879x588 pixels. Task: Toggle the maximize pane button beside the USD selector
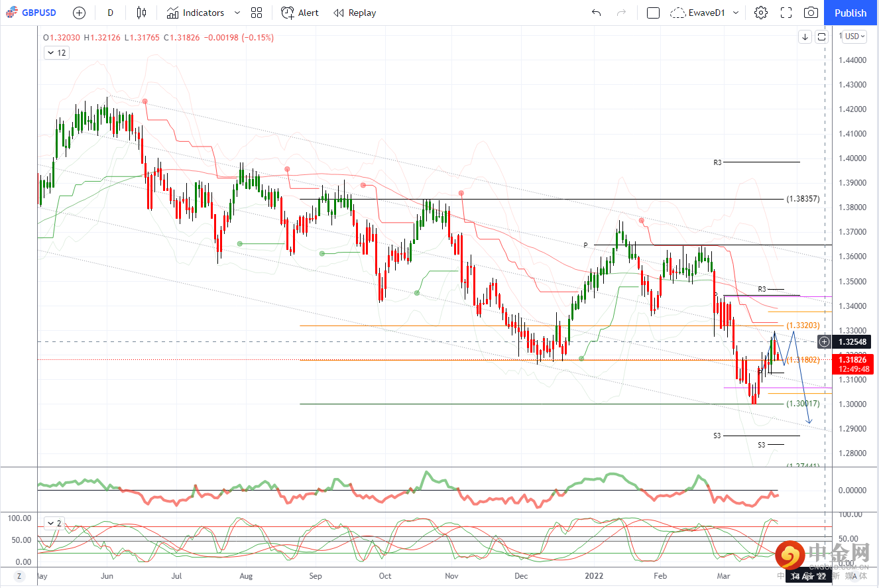822,37
